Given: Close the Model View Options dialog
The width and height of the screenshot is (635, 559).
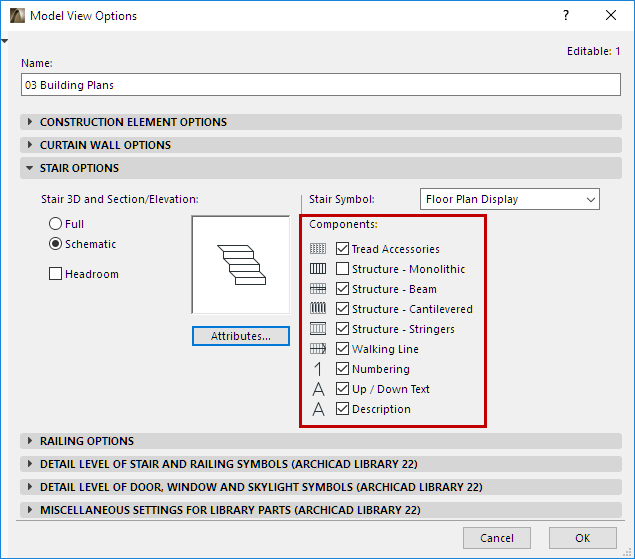Looking at the screenshot, I should tap(611, 15).
